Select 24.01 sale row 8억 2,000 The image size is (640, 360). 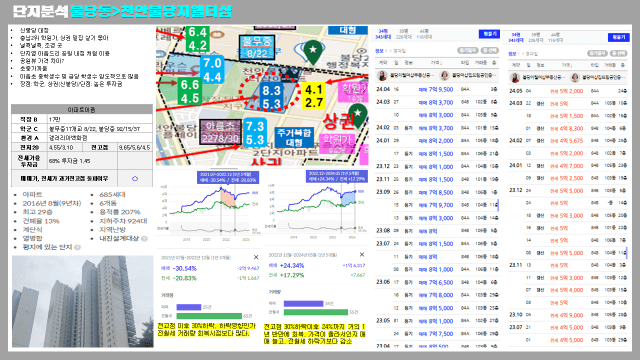(x=436, y=141)
